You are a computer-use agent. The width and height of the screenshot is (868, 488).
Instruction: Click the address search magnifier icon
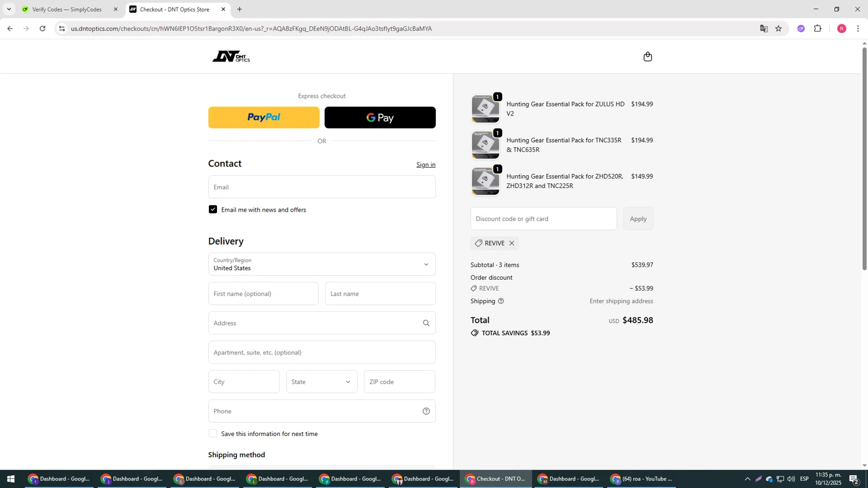click(426, 323)
